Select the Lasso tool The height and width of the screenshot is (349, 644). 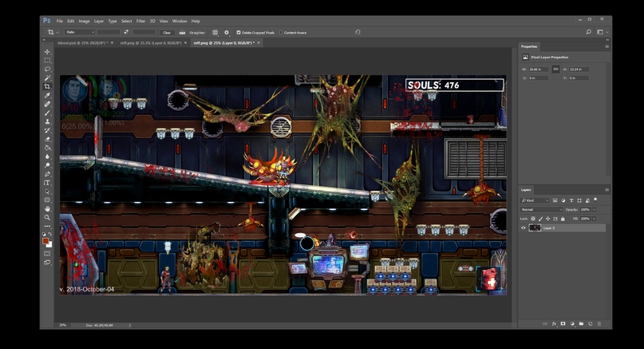tap(47, 69)
